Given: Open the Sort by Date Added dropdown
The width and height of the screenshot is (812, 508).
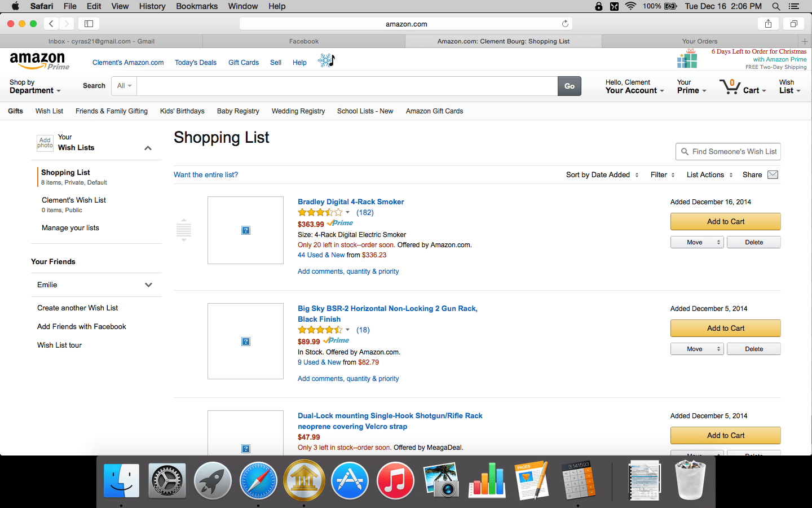Looking at the screenshot, I should [599, 175].
